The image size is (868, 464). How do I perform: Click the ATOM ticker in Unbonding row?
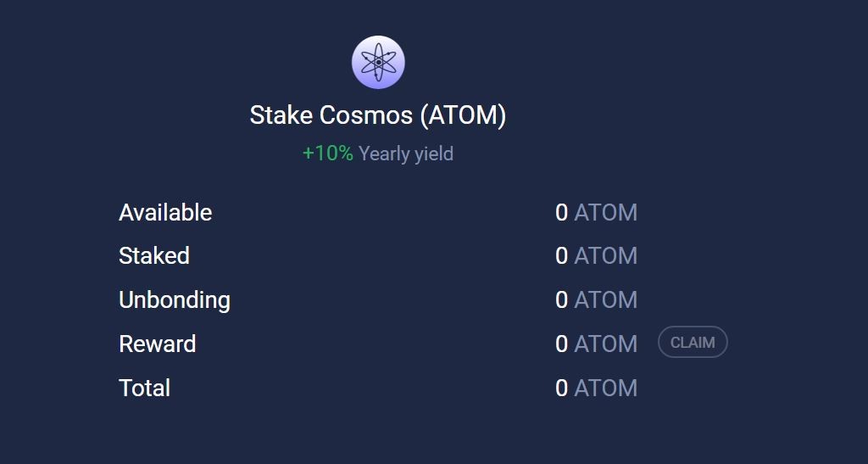pos(605,299)
